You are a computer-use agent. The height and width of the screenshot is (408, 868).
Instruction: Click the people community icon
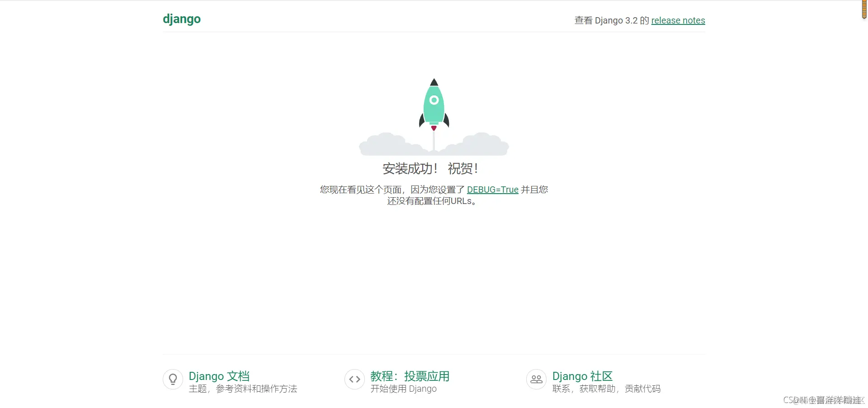(536, 379)
